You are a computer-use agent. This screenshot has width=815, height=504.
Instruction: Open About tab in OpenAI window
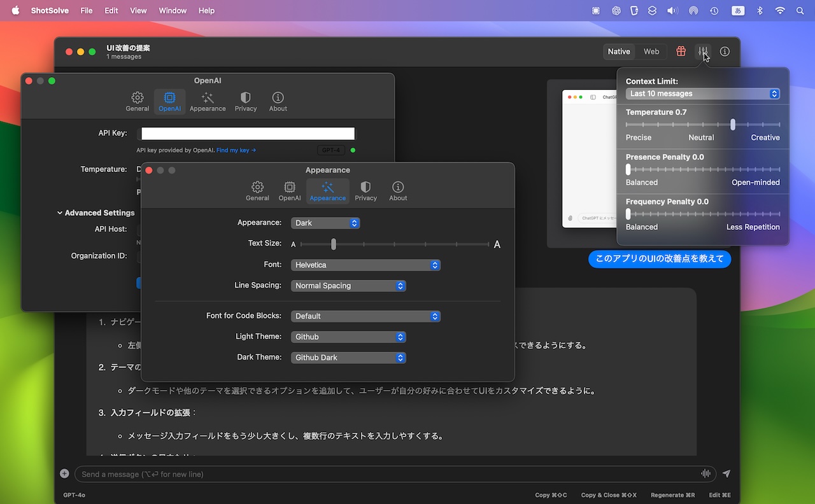tap(278, 101)
